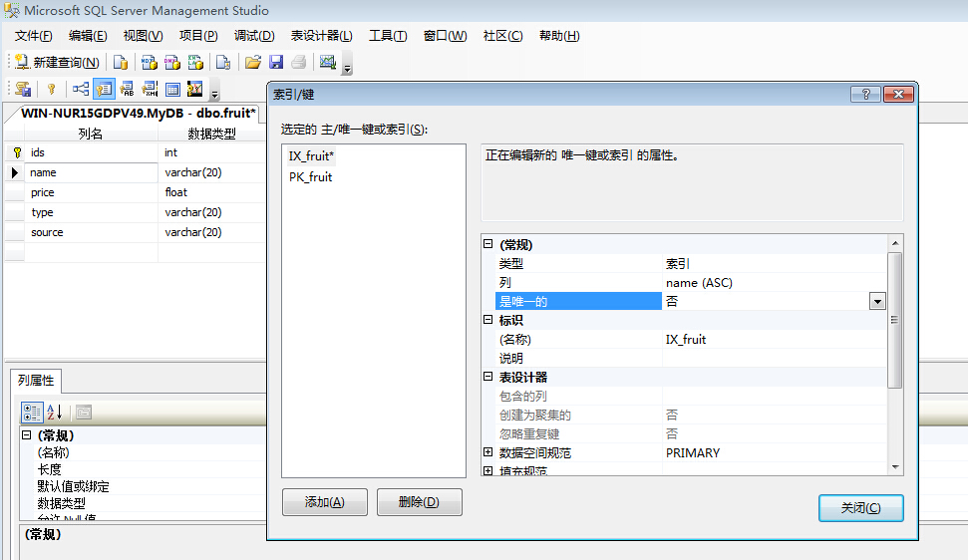Open the 帮助(H) menu
The image size is (968, 560).
click(559, 36)
